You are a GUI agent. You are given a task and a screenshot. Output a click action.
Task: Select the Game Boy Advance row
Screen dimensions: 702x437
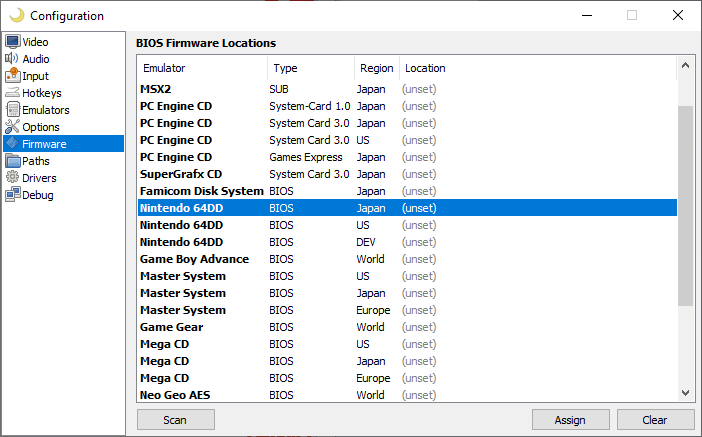point(407,259)
